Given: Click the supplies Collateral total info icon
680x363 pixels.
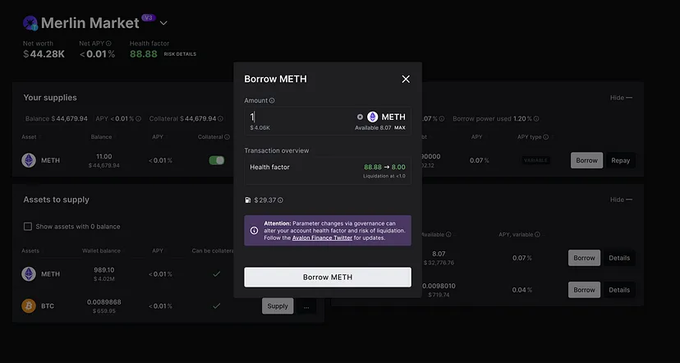Looking at the screenshot, I should pyautogui.click(x=220, y=119).
